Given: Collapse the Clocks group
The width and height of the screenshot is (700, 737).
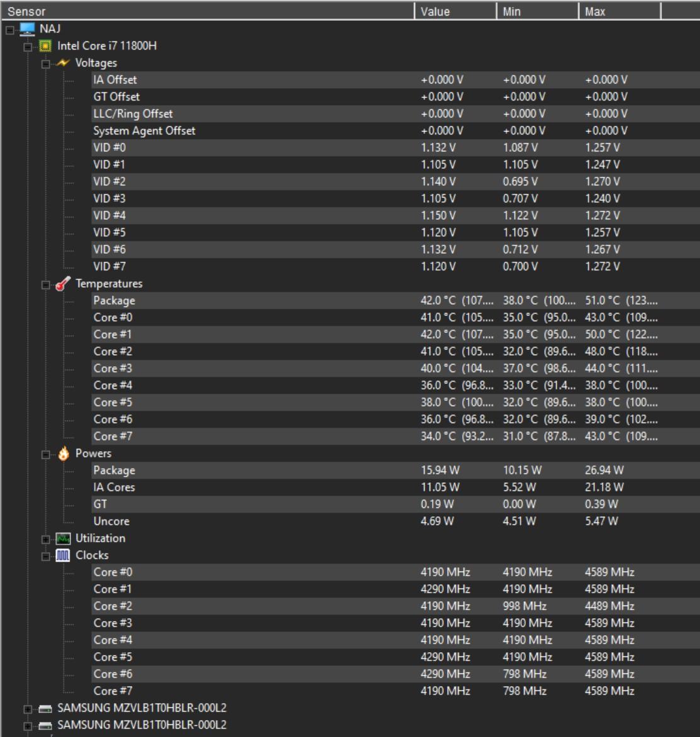Looking at the screenshot, I should coord(46,557).
